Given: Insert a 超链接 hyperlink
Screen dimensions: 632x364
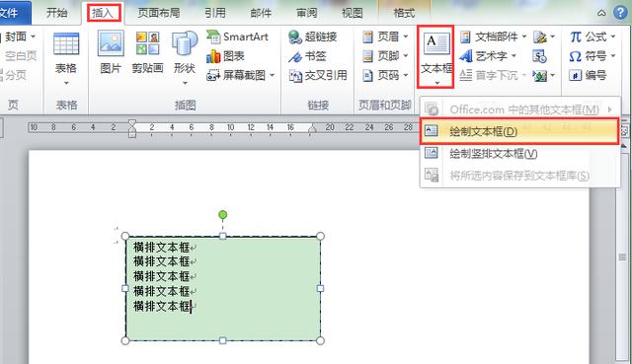Looking at the screenshot, I should (313, 36).
